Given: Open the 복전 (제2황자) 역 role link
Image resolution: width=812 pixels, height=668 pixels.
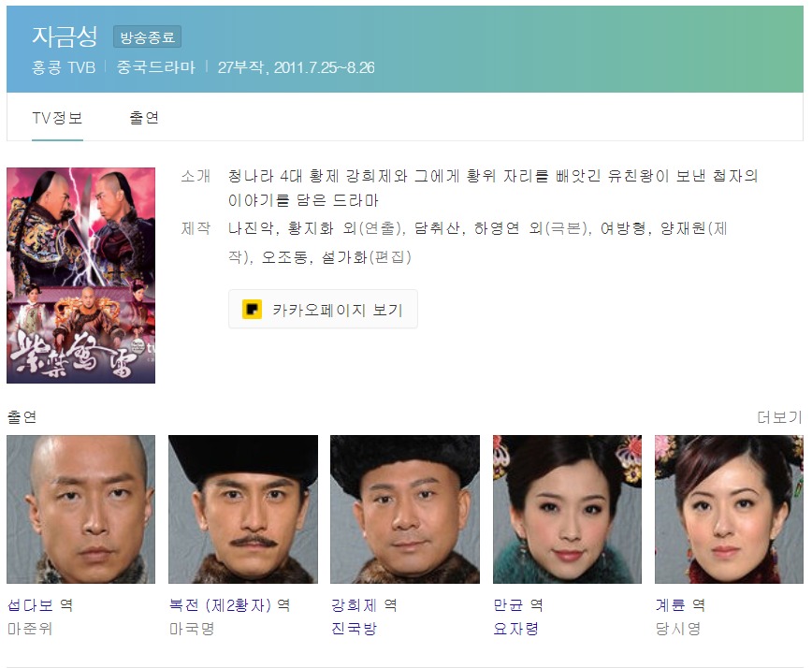Looking at the screenshot, I should pos(229,604).
